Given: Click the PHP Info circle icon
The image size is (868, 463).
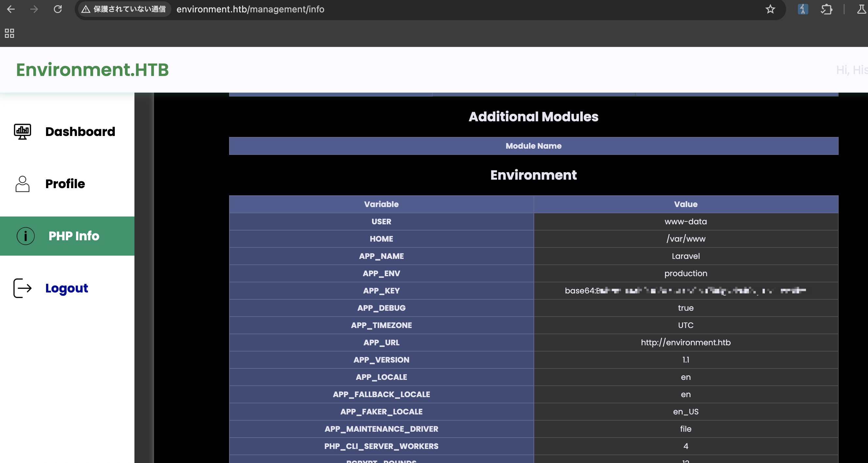Looking at the screenshot, I should pos(25,236).
